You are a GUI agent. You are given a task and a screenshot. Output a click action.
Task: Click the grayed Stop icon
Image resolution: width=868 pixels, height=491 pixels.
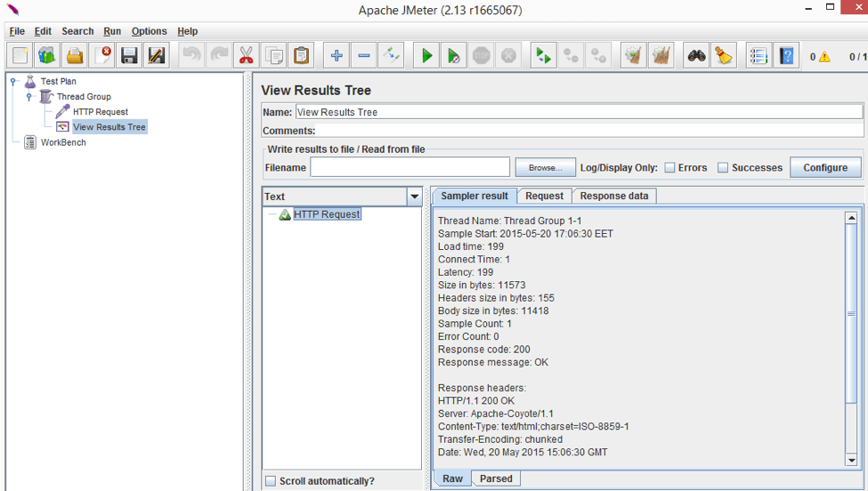click(x=481, y=55)
